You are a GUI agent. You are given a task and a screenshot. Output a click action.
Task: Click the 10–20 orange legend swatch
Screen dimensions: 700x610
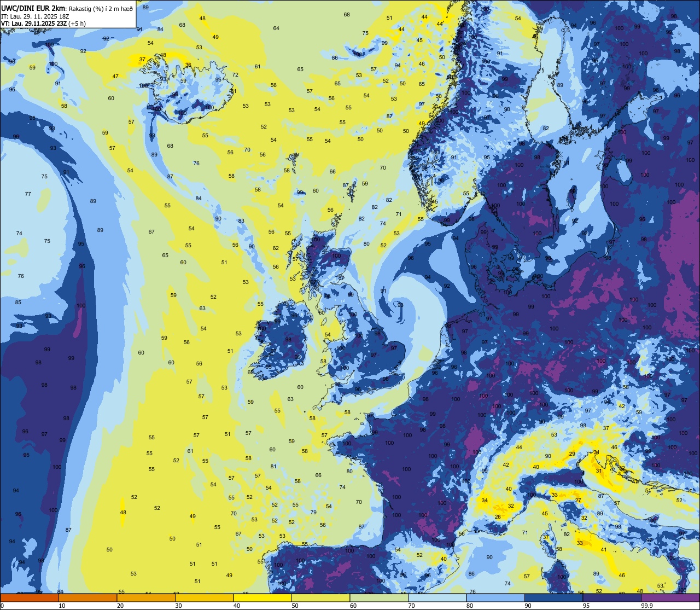(x=87, y=597)
